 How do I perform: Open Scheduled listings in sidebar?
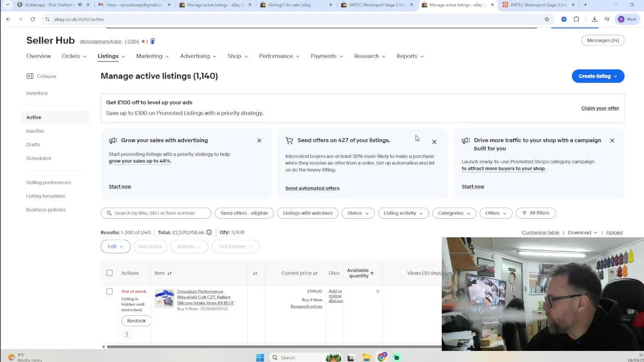pyautogui.click(x=39, y=158)
